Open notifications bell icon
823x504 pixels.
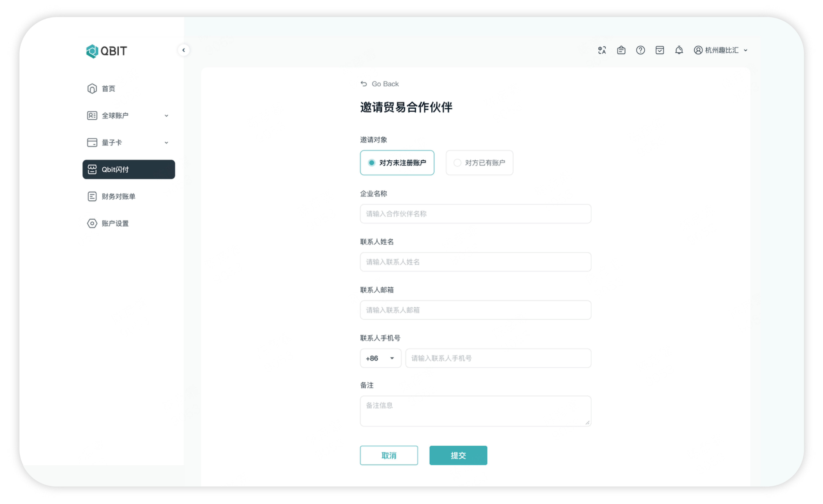(679, 50)
